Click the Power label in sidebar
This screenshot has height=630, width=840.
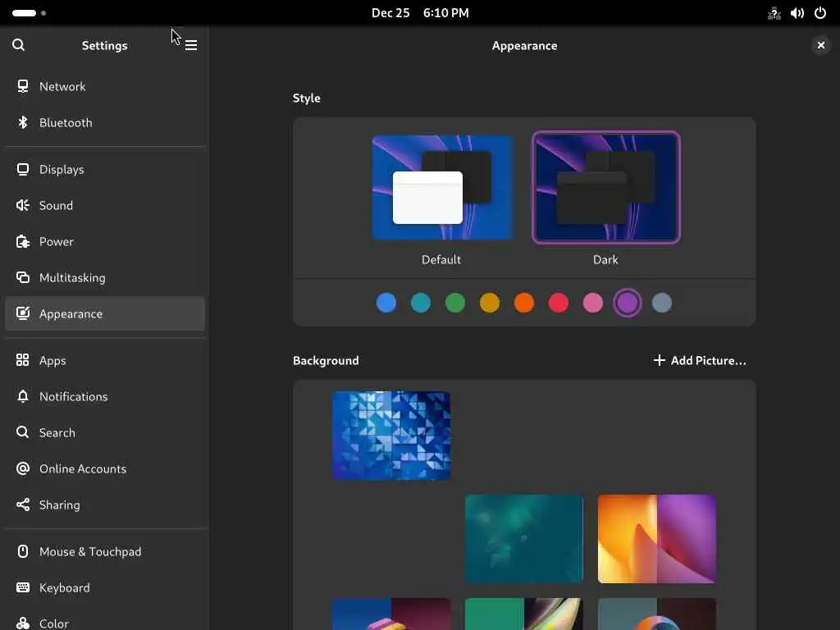click(x=57, y=242)
